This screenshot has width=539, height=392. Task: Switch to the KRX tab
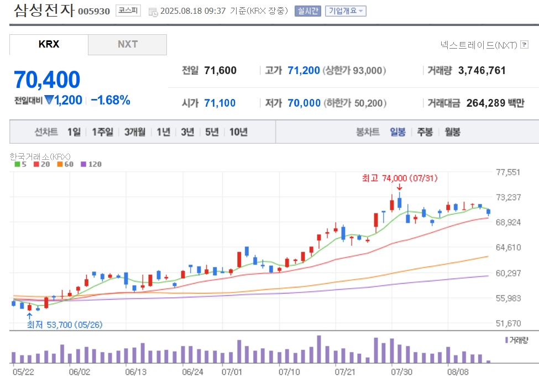click(49, 44)
